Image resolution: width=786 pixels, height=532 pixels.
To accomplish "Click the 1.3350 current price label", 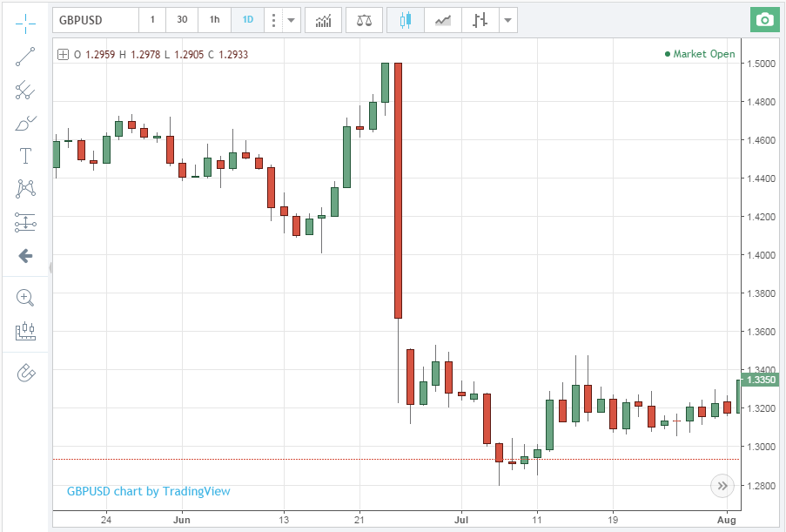I will point(761,380).
